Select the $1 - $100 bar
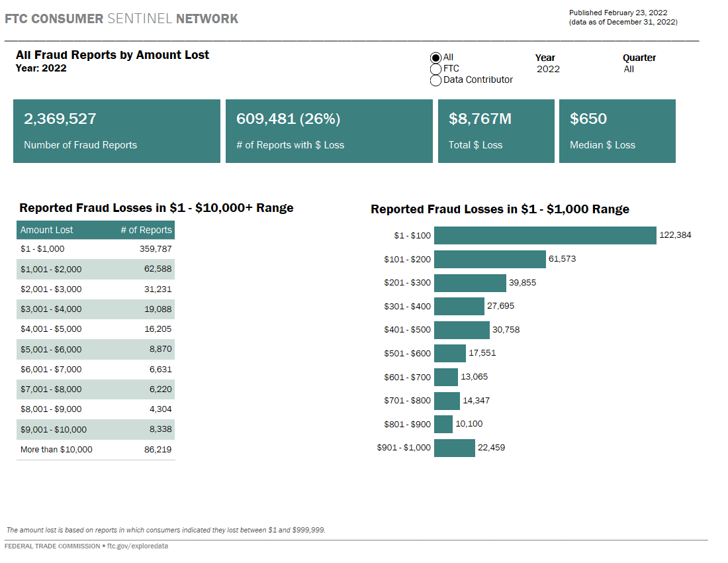This screenshot has height=563, width=728. coord(543,235)
